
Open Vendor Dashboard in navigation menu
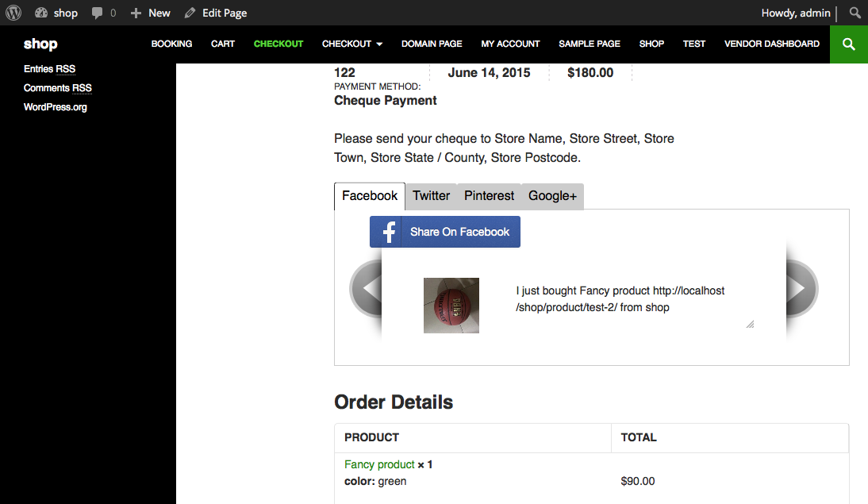click(771, 44)
